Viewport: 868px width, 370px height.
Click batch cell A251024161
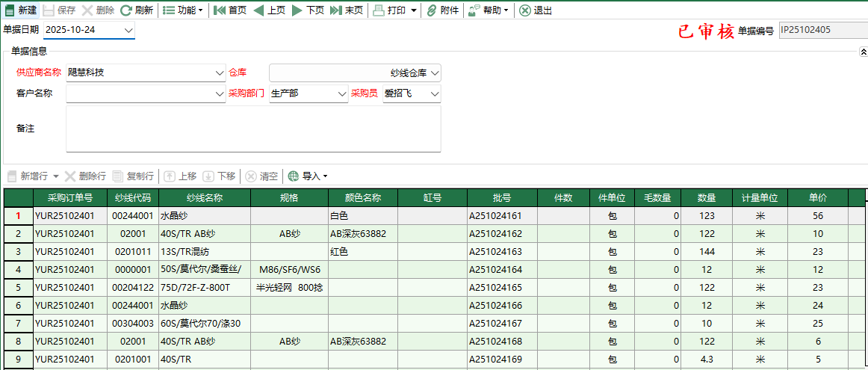point(502,216)
